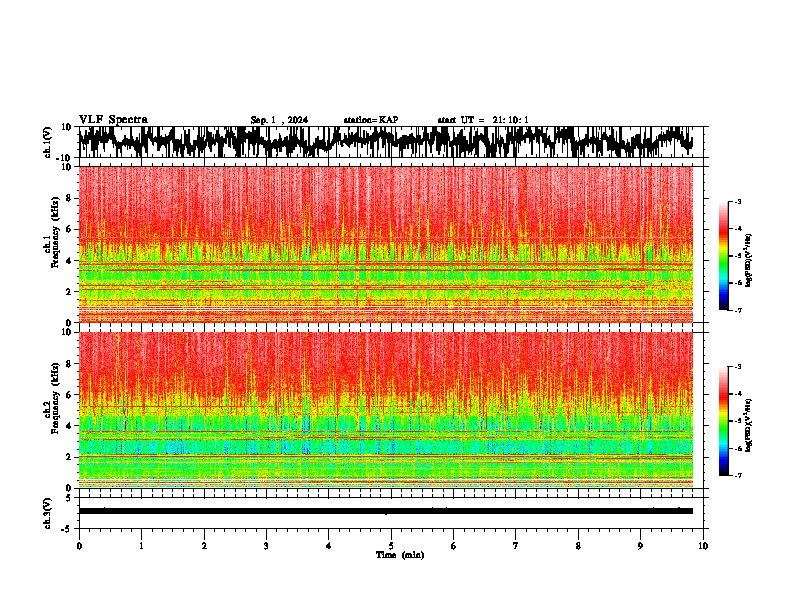Click the "-7" label on ch.2 color bar
792x612 pixels.
click(737, 475)
